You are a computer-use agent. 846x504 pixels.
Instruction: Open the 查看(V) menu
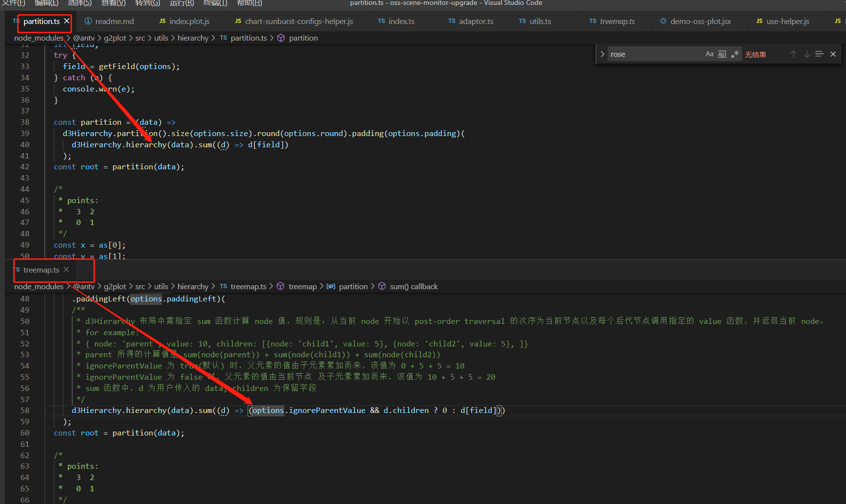pos(113,3)
